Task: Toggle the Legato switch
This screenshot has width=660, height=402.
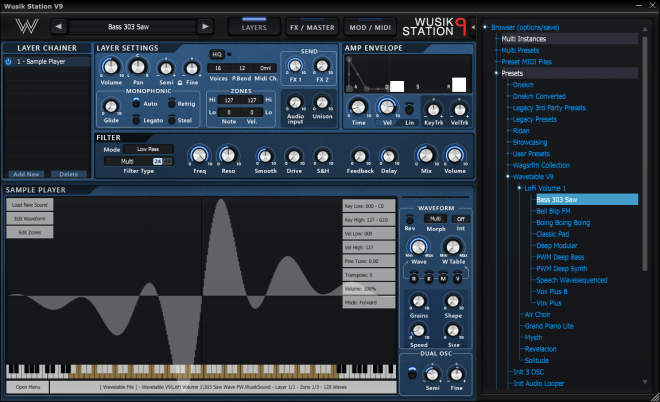Action: pos(136,120)
